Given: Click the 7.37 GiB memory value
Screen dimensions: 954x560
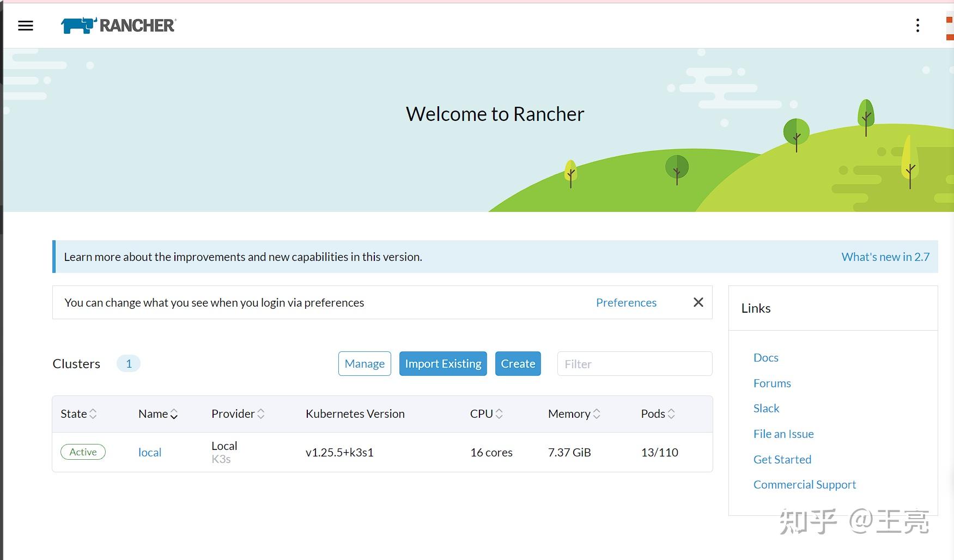Looking at the screenshot, I should [x=569, y=452].
